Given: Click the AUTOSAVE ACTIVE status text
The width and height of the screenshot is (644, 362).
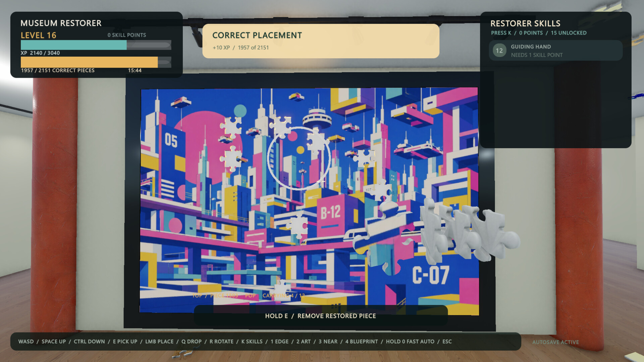Looking at the screenshot, I should tap(555, 342).
